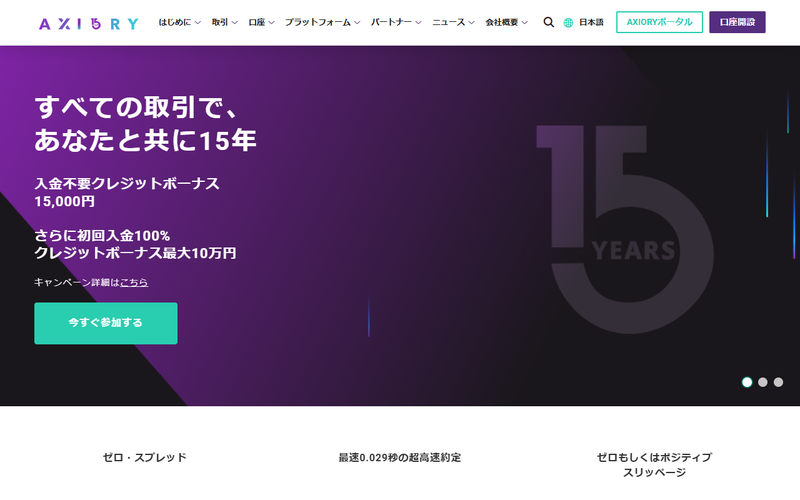The width and height of the screenshot is (800, 500).
Task: Click the 15 YEARS anniversary graphic
Action: pos(624,229)
